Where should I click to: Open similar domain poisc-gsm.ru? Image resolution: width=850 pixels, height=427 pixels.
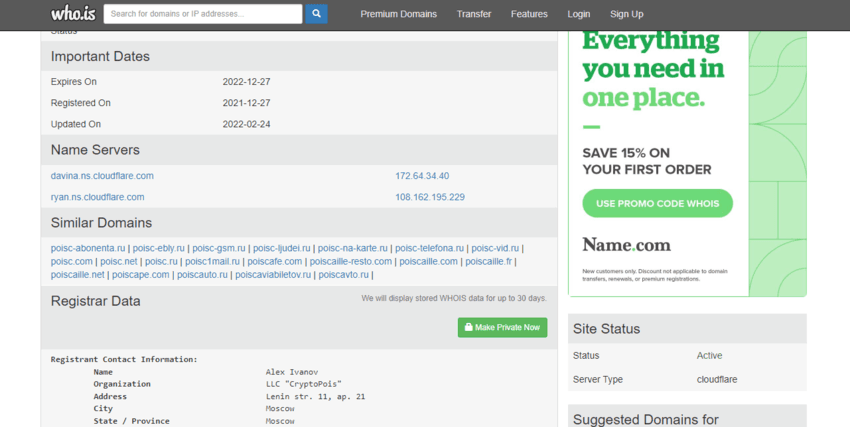click(219, 248)
